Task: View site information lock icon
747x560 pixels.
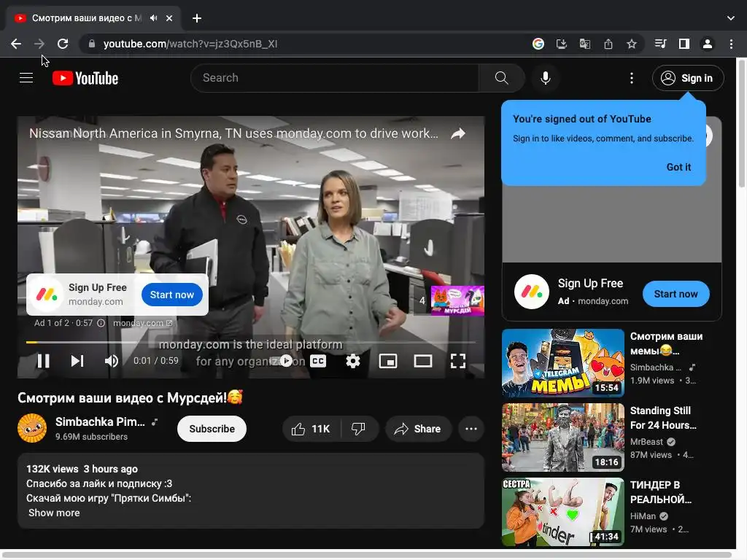Action: [x=92, y=44]
